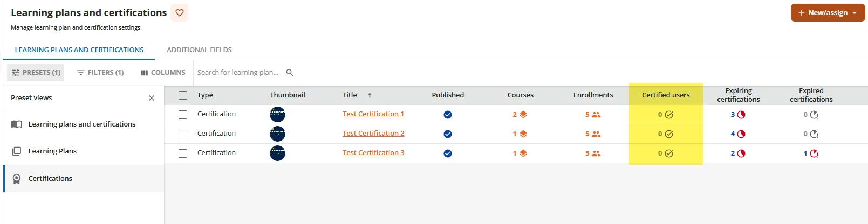868x224 pixels.
Task: Open expired certifications for Test Certification 2
Action: pos(811,134)
